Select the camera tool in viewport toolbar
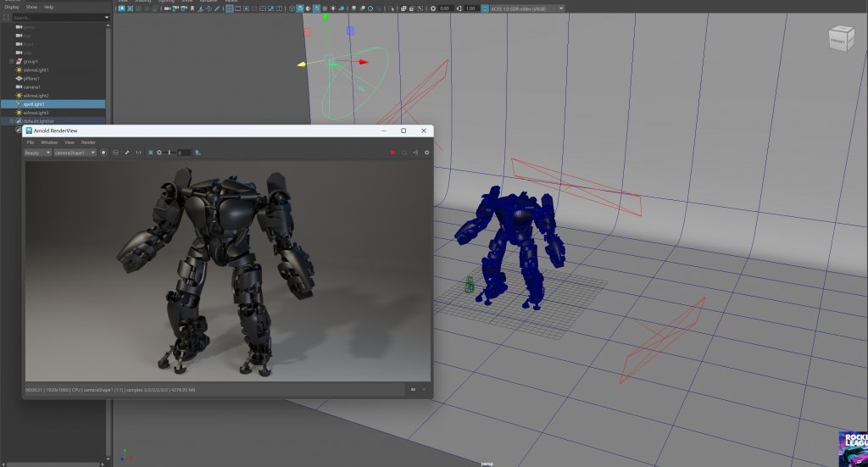 167,8
